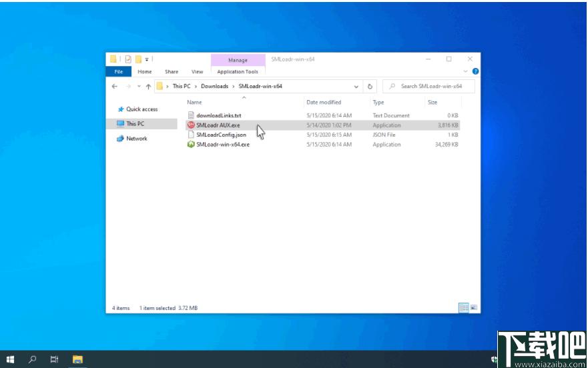Screen dimensions: 588x368
Task: Switch to Details view in status bar
Action: pyautogui.click(x=463, y=307)
